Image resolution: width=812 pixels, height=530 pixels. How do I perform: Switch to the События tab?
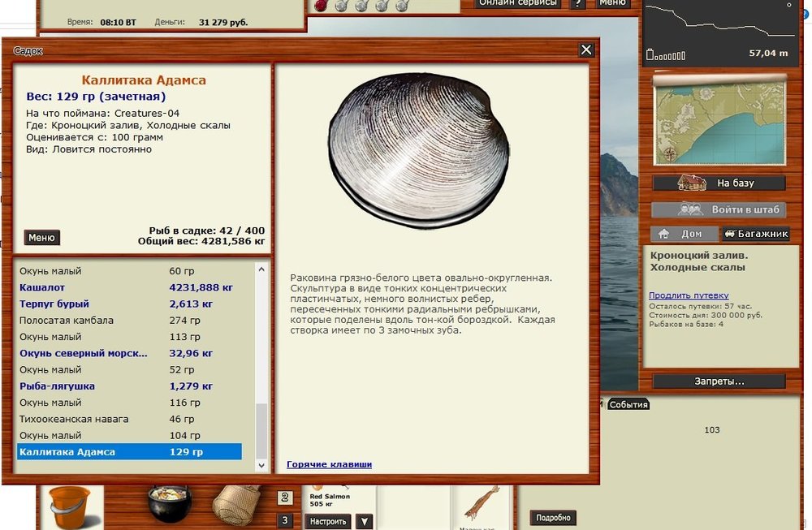(628, 404)
